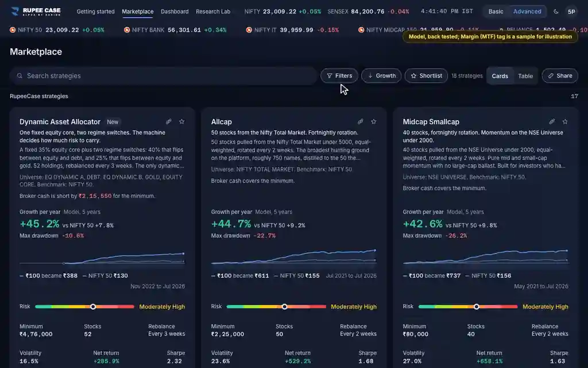The width and height of the screenshot is (588, 368).
Task: Star the Dynamic Asset Allocator strategy
Action: point(182,121)
